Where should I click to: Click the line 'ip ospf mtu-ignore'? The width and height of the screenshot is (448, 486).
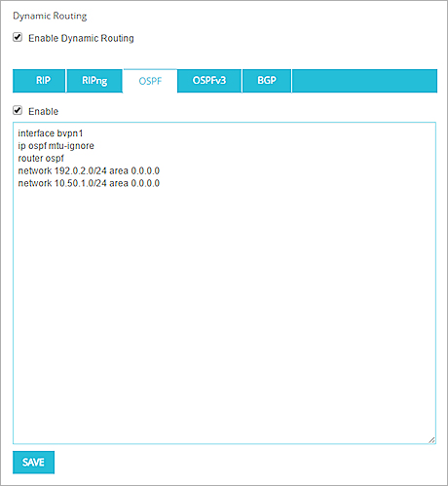[56, 146]
